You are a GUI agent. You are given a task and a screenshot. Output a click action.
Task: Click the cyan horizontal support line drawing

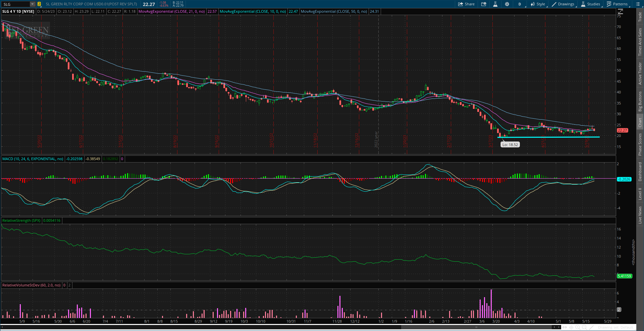click(x=548, y=137)
